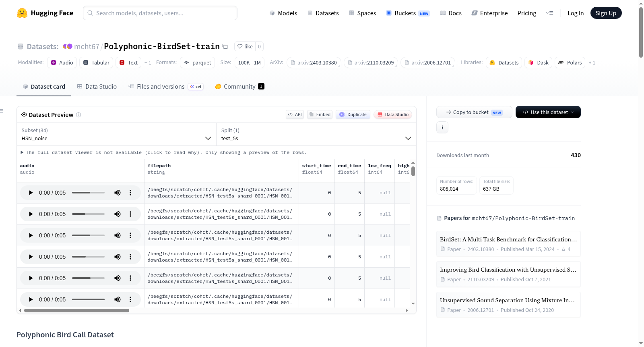This screenshot has width=644, height=347.
Task: Duplicate the dataset using the Duplicate button
Action: (x=353, y=114)
